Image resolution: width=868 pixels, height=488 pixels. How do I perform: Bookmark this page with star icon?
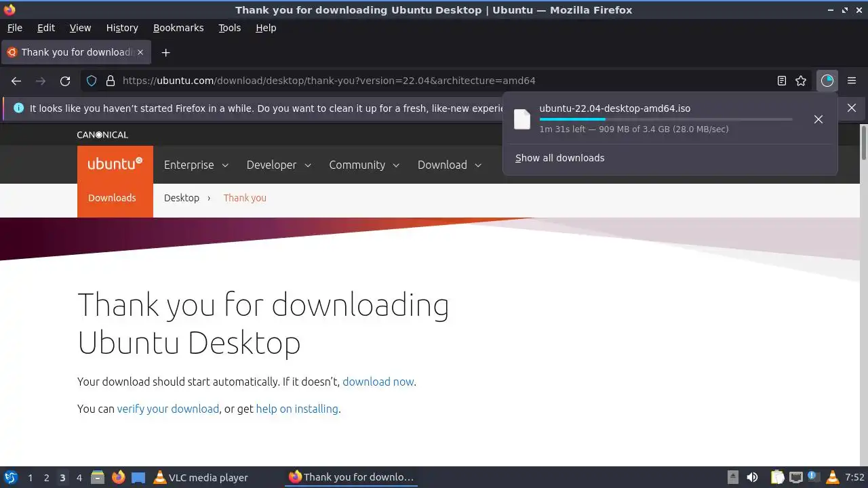(x=801, y=81)
